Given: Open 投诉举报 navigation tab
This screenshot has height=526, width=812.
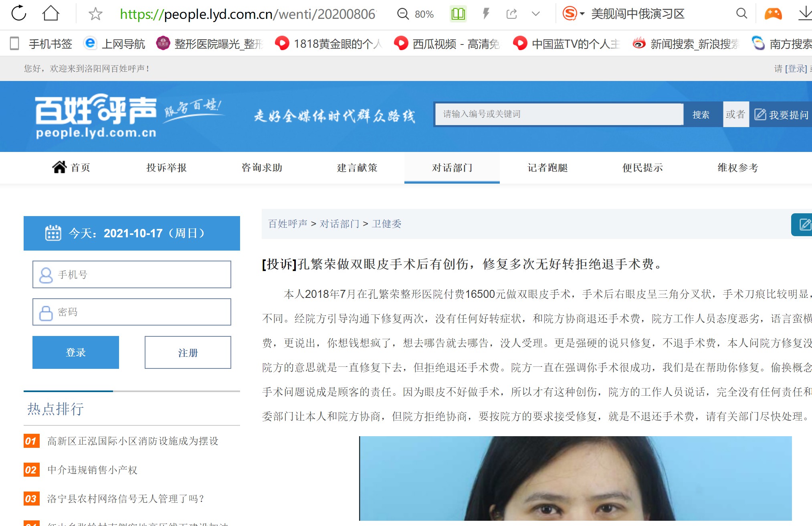Looking at the screenshot, I should [x=166, y=168].
